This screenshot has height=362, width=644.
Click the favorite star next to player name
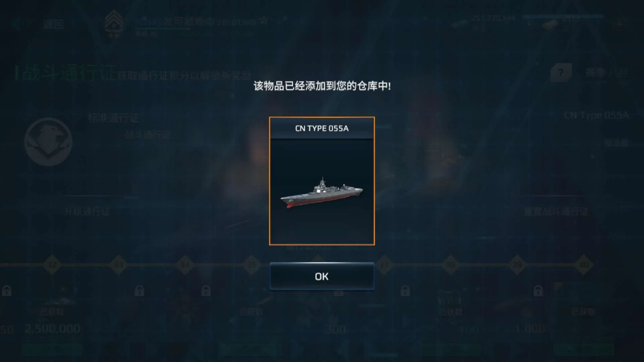tap(264, 20)
